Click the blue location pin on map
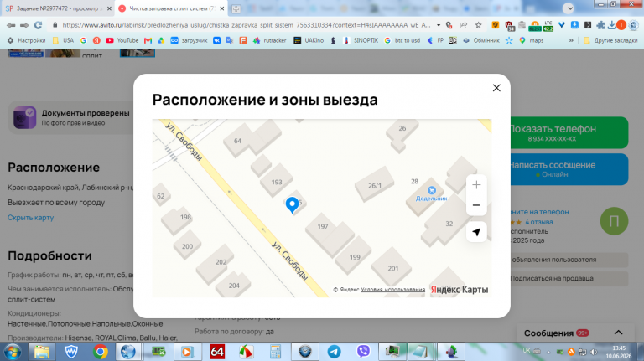Screen dimensions: 644x361 292,204
